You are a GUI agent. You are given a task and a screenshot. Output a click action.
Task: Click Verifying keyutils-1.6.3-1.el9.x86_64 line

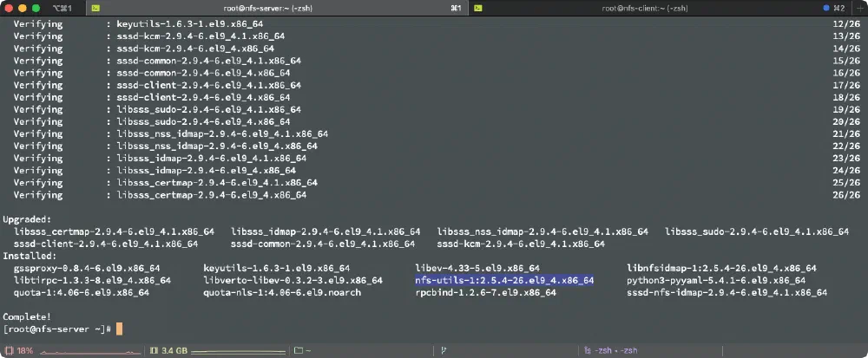138,24
